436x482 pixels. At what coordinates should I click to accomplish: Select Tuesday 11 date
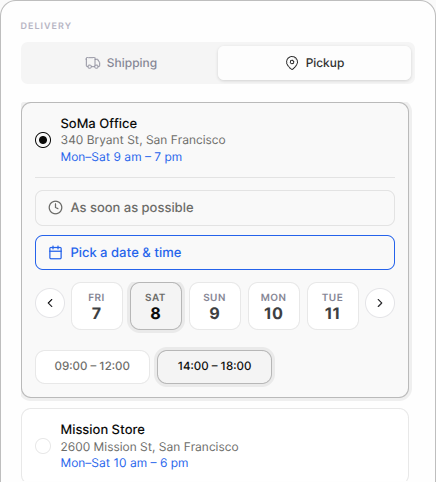[x=333, y=306]
